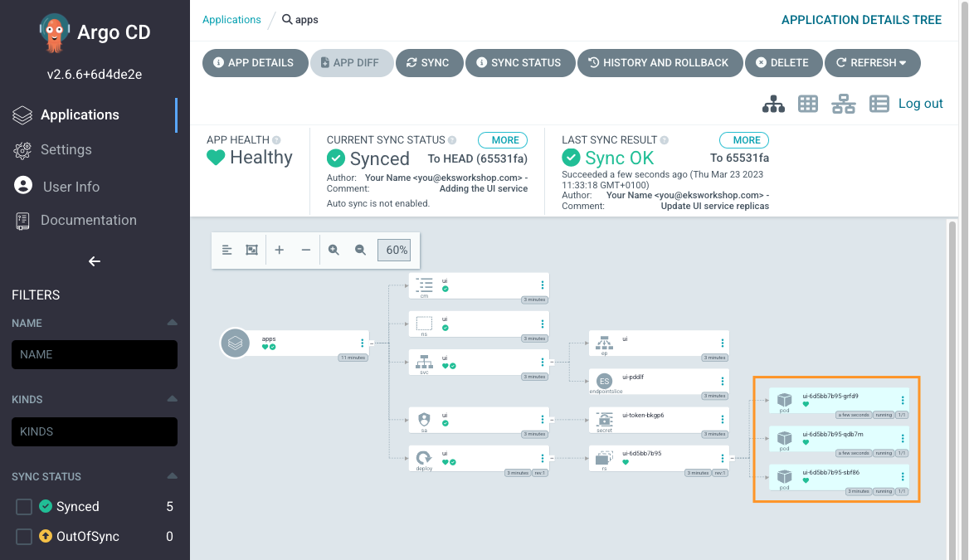Collapse the KINDS filter section
The height and width of the screenshot is (560, 969).
[x=172, y=399]
